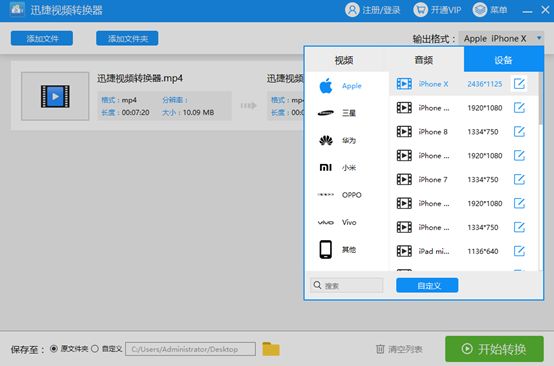Select the Huawei 华为 logo
The image size is (554, 366).
(326, 141)
